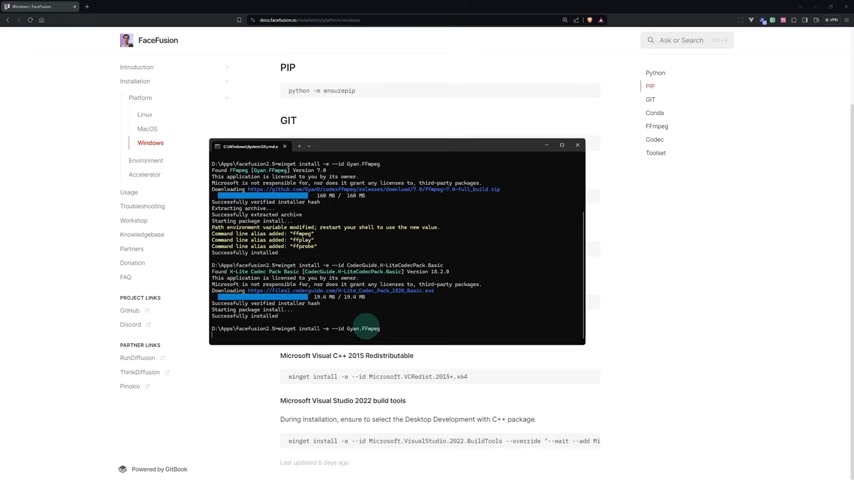Collapse the Installation sidebar chevron
This screenshot has width=854, height=480.
227,81
